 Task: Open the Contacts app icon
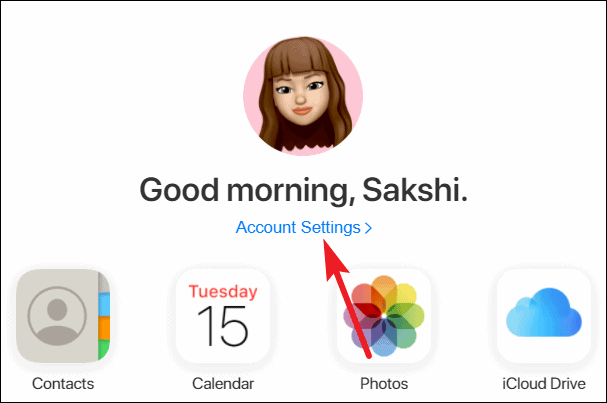click(63, 316)
